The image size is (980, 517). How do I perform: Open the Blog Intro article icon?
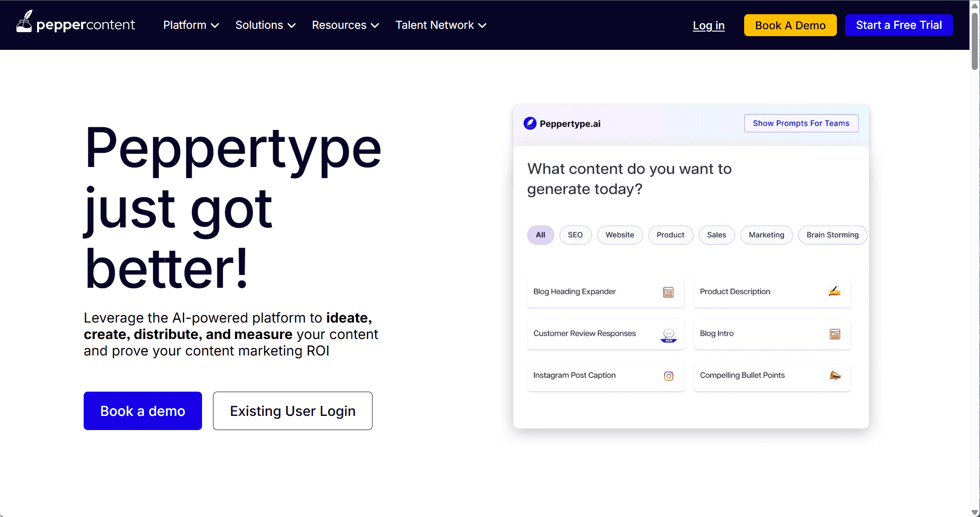[835, 334]
